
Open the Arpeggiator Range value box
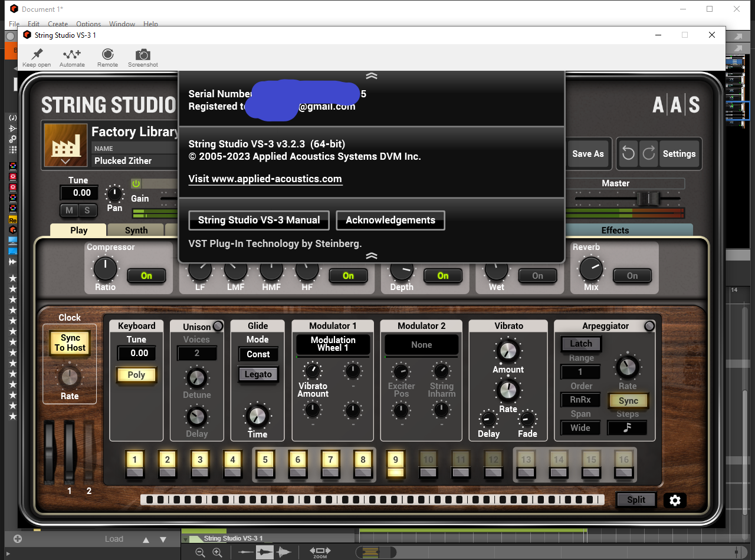[580, 372]
